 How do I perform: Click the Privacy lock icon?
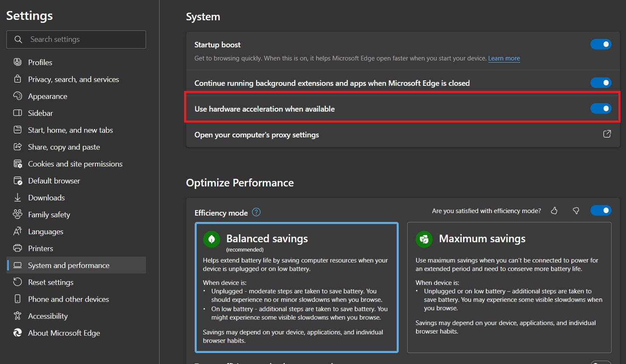click(17, 79)
